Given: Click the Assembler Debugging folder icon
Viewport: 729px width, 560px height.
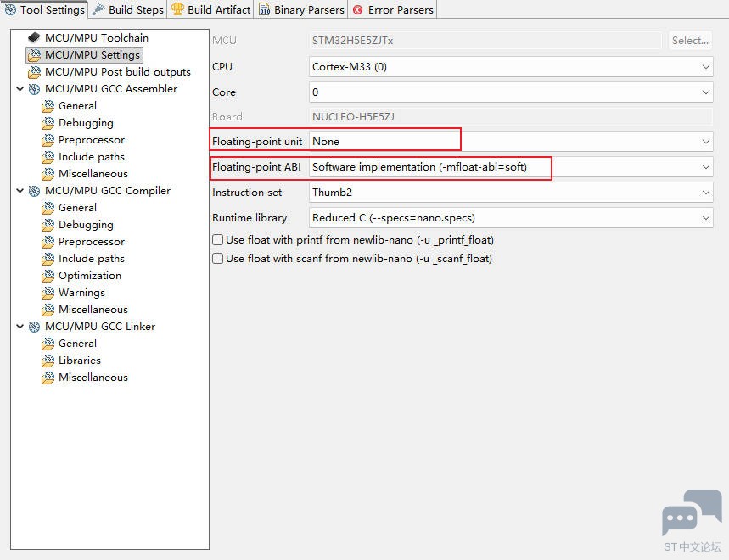Looking at the screenshot, I should coord(48,123).
